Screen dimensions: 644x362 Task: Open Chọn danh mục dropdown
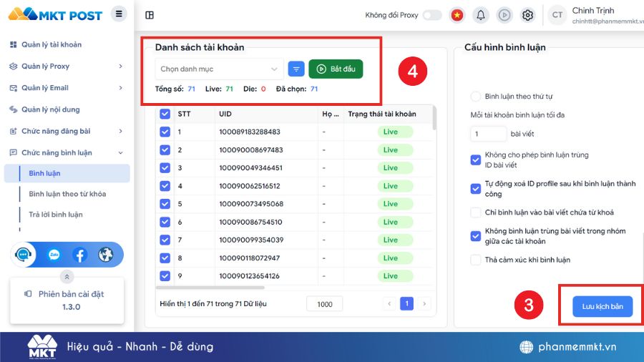point(220,69)
